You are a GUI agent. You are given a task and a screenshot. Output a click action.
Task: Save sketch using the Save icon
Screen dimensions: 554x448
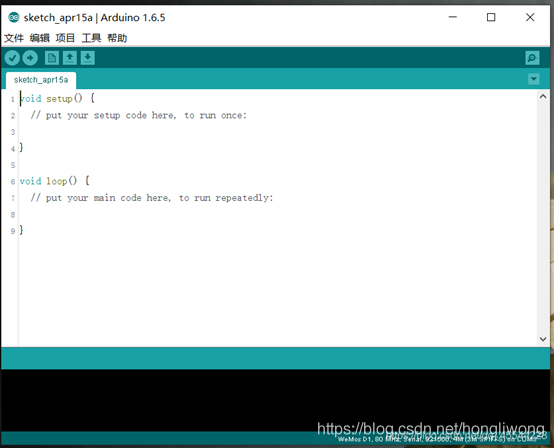click(x=88, y=58)
